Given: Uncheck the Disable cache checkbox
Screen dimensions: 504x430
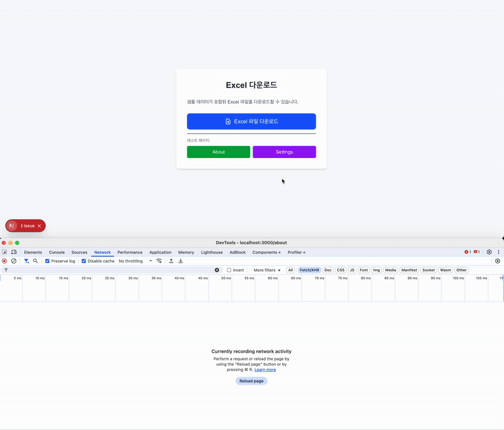Looking at the screenshot, I should point(84,261).
